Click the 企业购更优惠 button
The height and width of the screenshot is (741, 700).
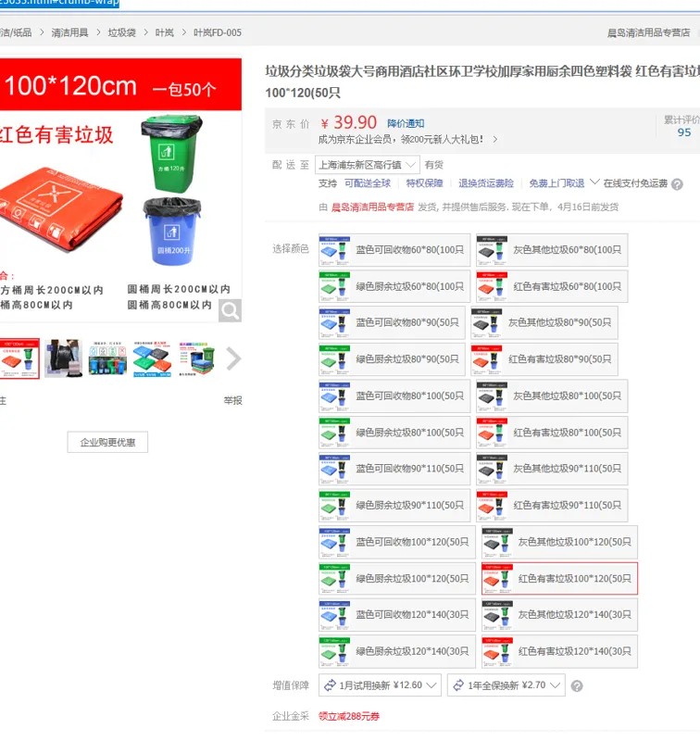click(107, 443)
